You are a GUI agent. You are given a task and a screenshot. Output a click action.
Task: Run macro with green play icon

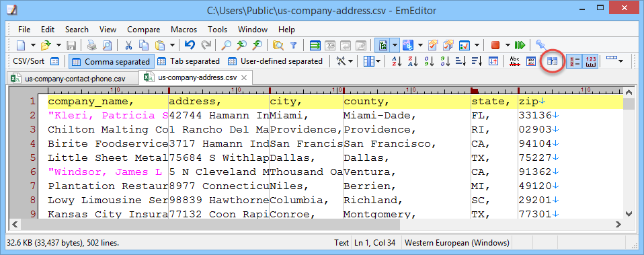(x=520, y=45)
